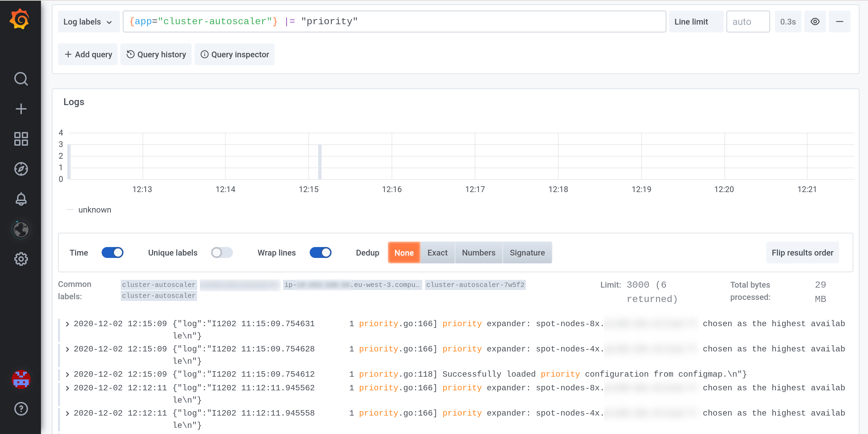Image resolution: width=868 pixels, height=434 pixels.
Task: Open Help via the question mark icon
Action: [21, 408]
